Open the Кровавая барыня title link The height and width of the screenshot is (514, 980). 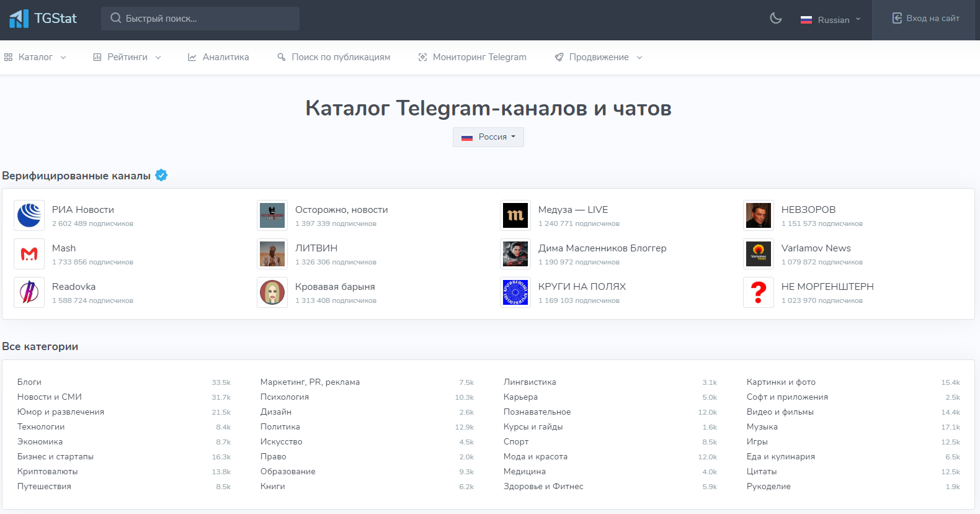tap(335, 287)
